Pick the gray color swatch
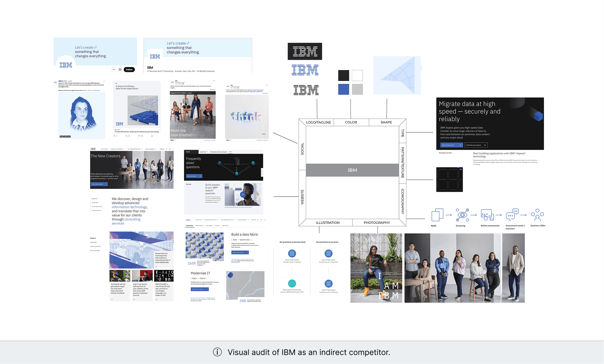Image resolution: width=604 pixels, height=364 pixels. click(357, 89)
